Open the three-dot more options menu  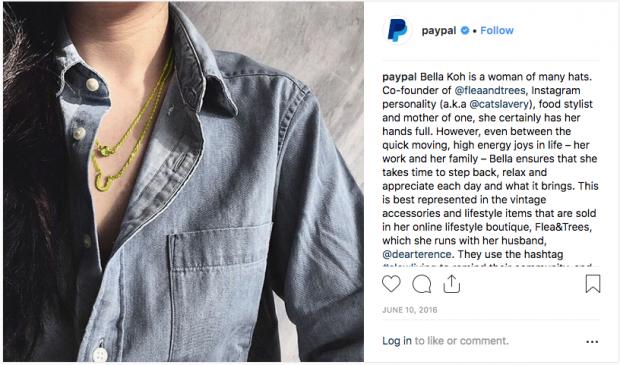click(x=592, y=342)
